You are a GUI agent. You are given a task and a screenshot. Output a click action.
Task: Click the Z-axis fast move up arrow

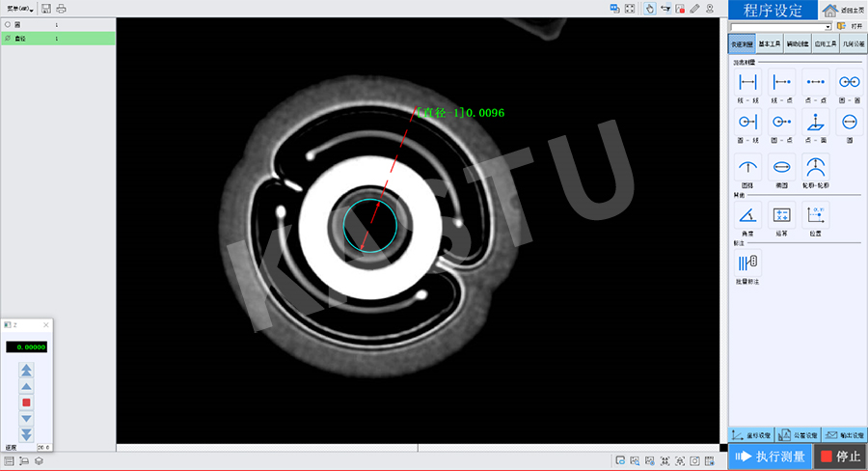click(x=26, y=370)
